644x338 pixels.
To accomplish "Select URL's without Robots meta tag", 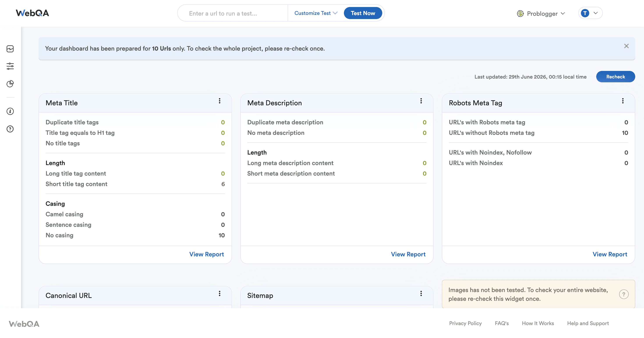I will (538, 133).
